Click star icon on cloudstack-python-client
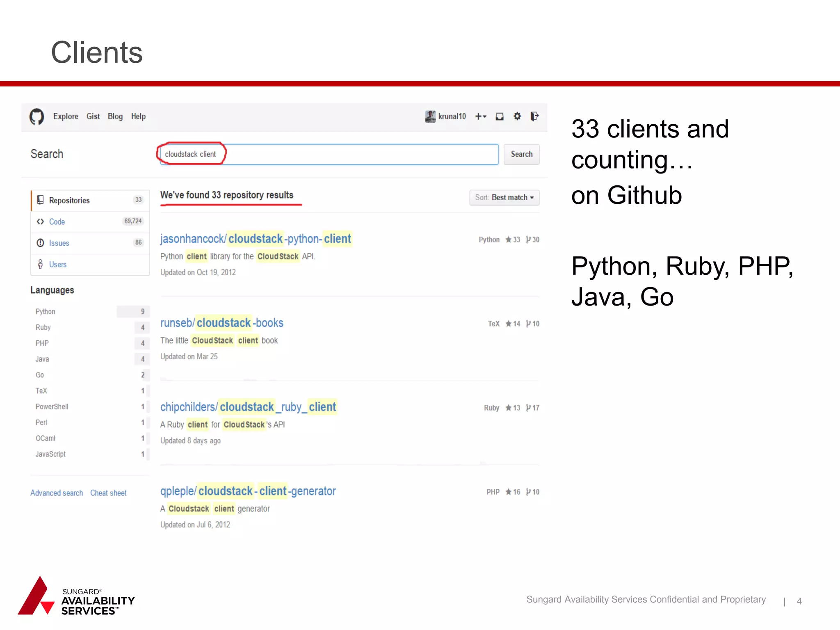The image size is (840, 630). point(509,240)
